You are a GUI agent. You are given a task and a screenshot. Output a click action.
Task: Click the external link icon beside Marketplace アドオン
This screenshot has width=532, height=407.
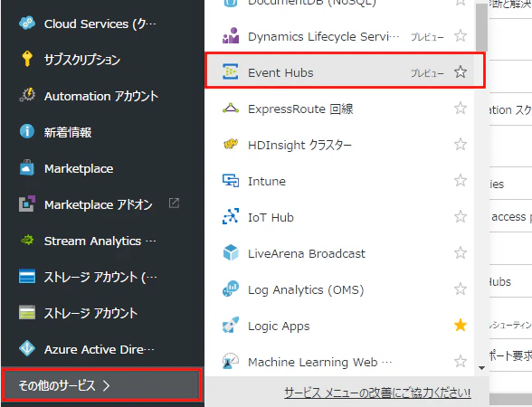(x=174, y=203)
